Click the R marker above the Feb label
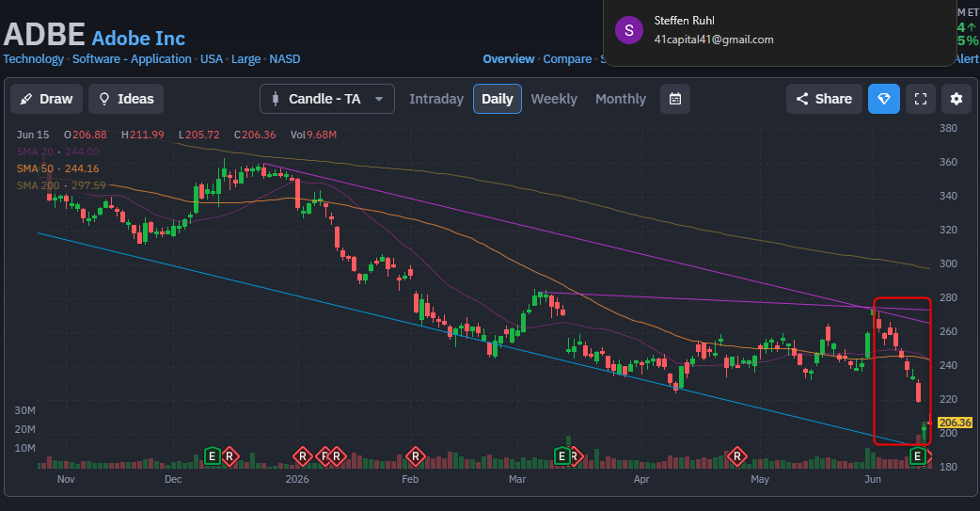Image resolution: width=980 pixels, height=511 pixels. [416, 456]
